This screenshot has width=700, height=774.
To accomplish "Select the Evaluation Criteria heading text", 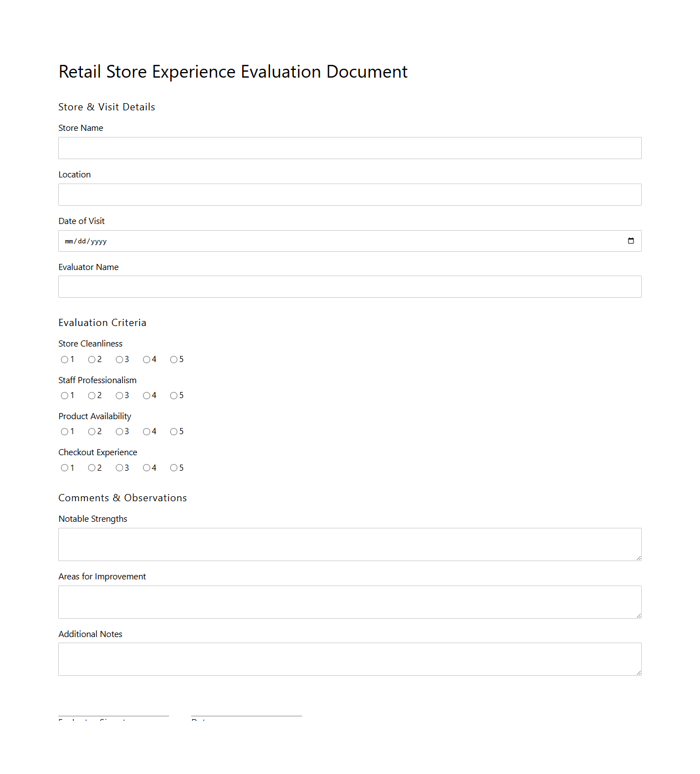I will click(102, 322).
